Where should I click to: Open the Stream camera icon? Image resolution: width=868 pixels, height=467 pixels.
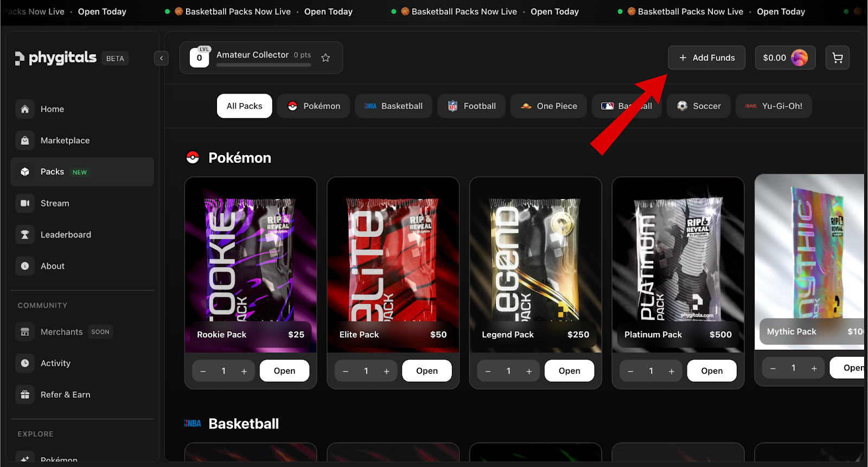[25, 203]
